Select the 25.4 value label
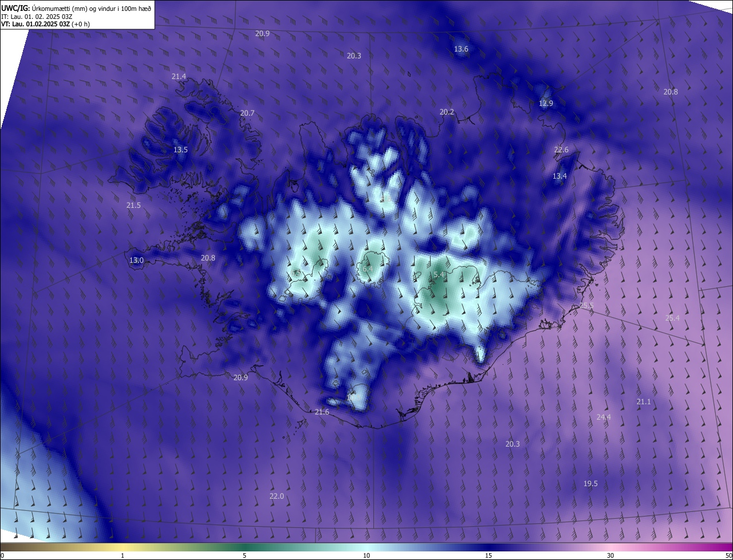Screen dimensions: 733x560 point(672,318)
